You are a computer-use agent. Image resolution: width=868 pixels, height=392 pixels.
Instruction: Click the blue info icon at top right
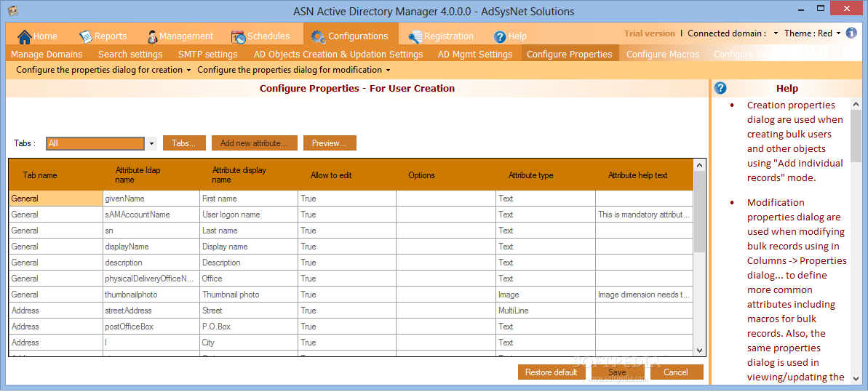tap(851, 33)
